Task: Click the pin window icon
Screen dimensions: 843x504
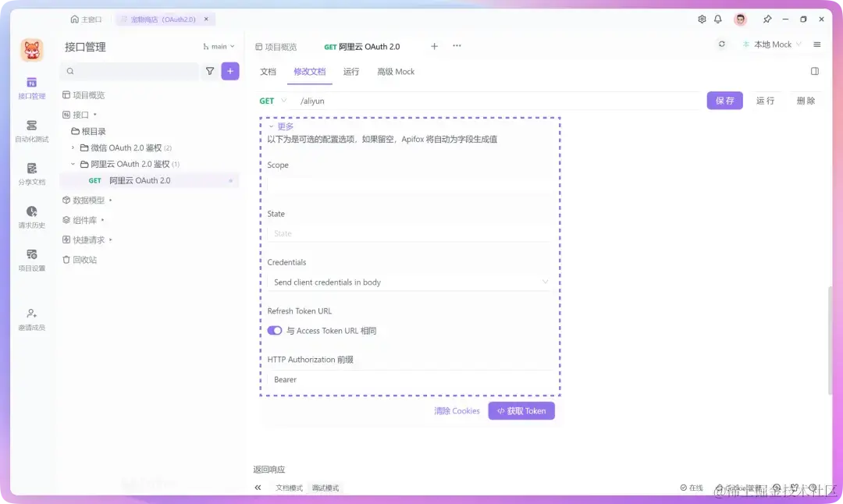Action: (767, 19)
